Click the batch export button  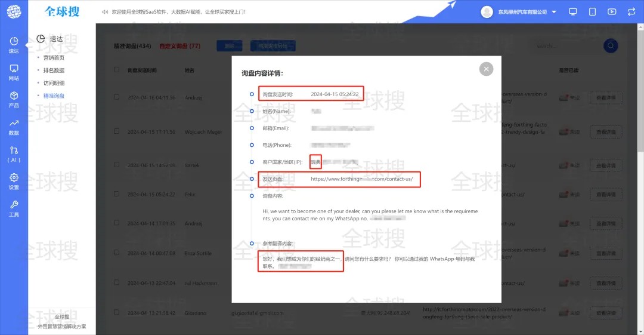(273, 46)
